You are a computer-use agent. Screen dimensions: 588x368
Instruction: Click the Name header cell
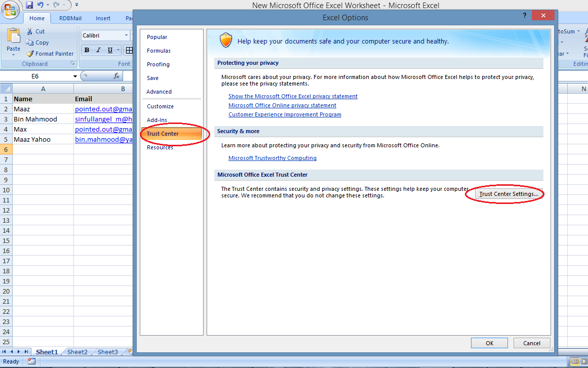(x=43, y=99)
